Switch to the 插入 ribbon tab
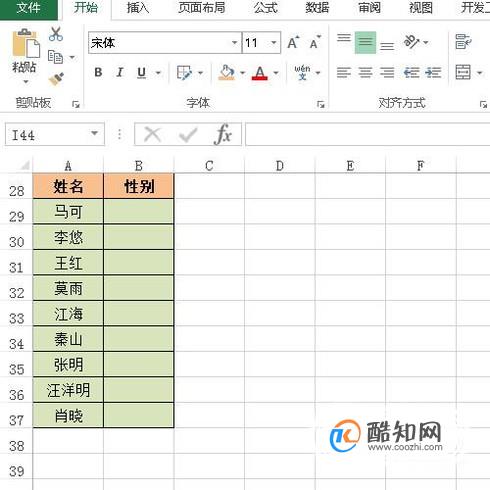490x490 pixels. tap(138, 8)
